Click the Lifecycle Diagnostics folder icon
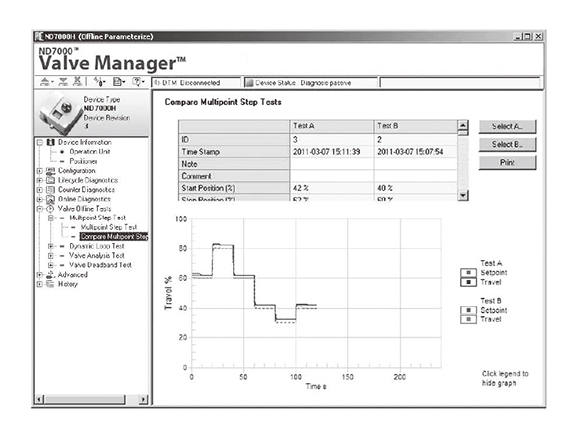 (50, 180)
